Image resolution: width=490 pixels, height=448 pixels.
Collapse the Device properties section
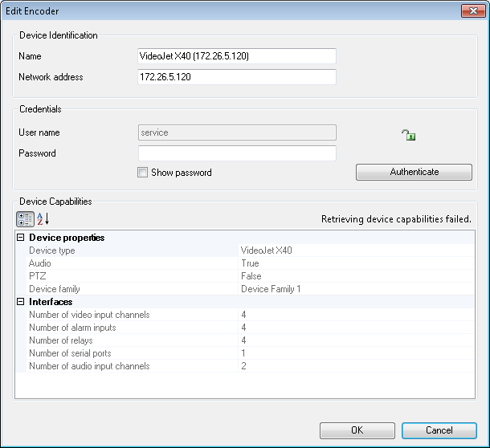click(x=20, y=238)
